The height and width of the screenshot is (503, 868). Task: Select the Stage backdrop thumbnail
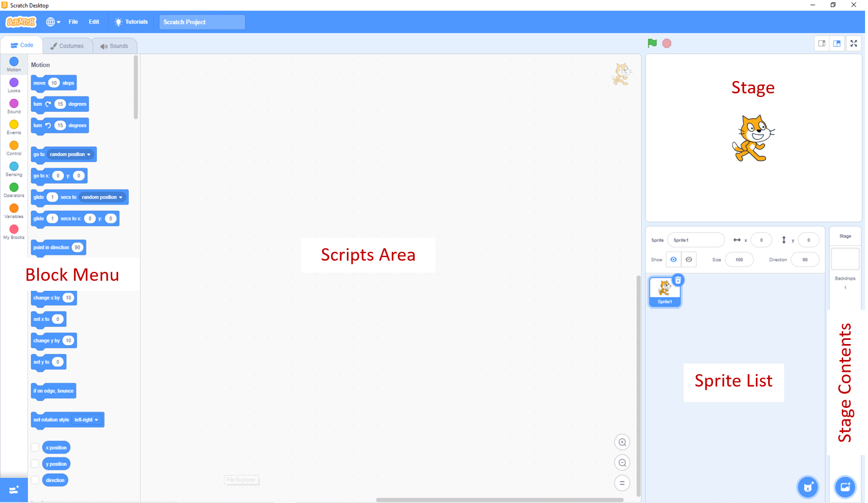(845, 259)
